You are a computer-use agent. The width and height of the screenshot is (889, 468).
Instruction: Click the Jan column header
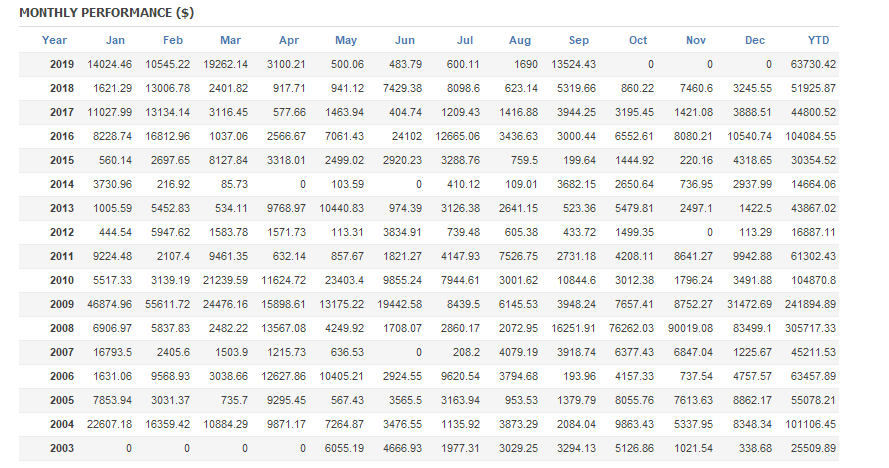[x=115, y=40]
